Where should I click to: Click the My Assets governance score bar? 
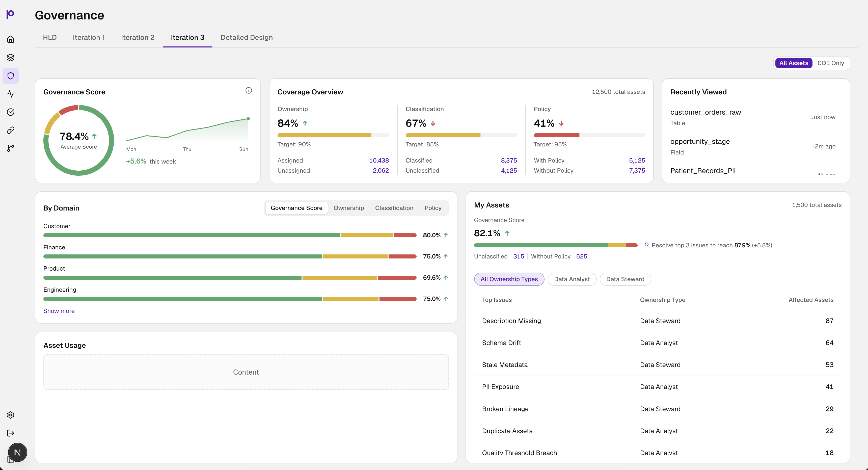pyautogui.click(x=556, y=245)
